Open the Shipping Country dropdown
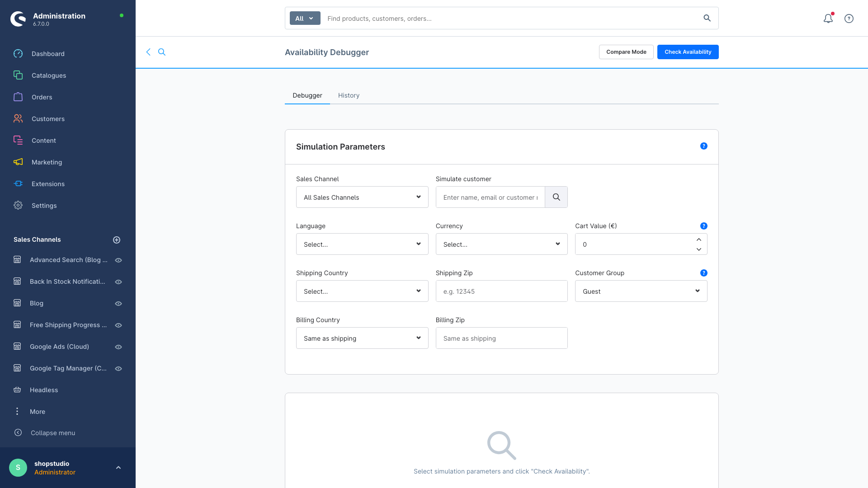868x488 pixels. pos(362,291)
